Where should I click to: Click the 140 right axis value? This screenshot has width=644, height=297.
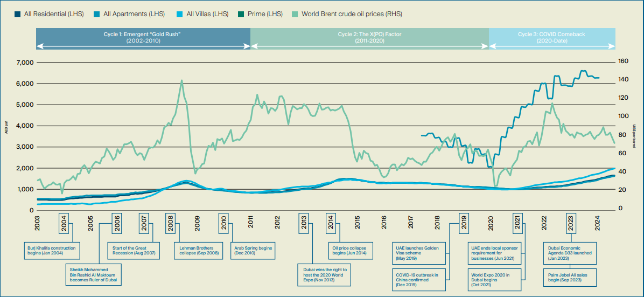click(x=623, y=79)
